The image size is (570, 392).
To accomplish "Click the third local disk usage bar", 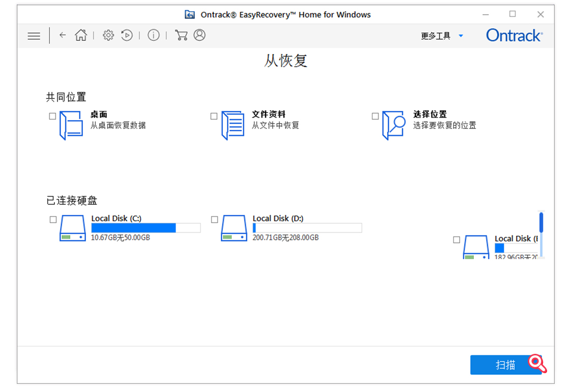I will click(516, 248).
